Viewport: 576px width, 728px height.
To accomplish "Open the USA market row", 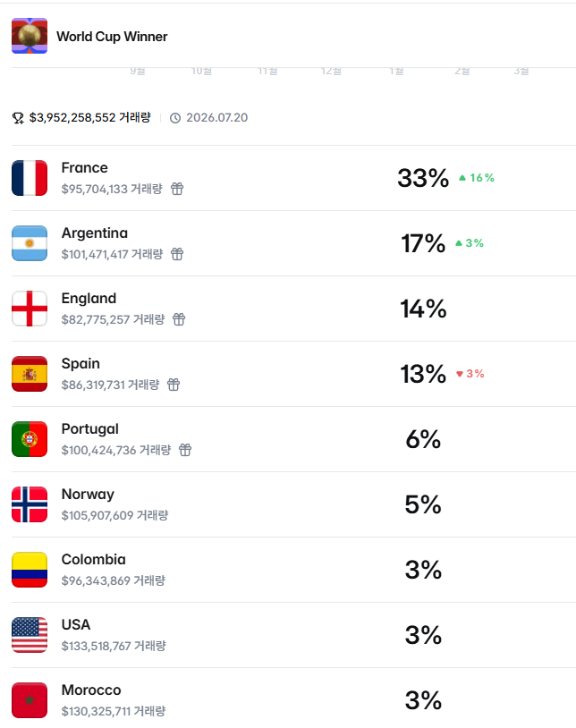I will point(293,635).
